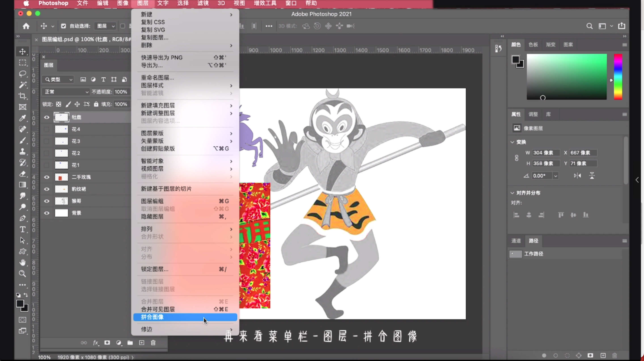Toggle visibility of 猴哥 layer
644x361 pixels.
pyautogui.click(x=47, y=201)
